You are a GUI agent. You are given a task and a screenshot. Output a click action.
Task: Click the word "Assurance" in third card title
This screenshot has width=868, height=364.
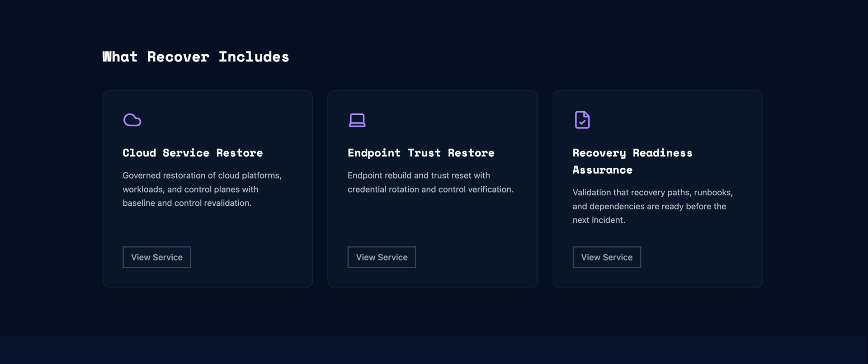coord(602,170)
